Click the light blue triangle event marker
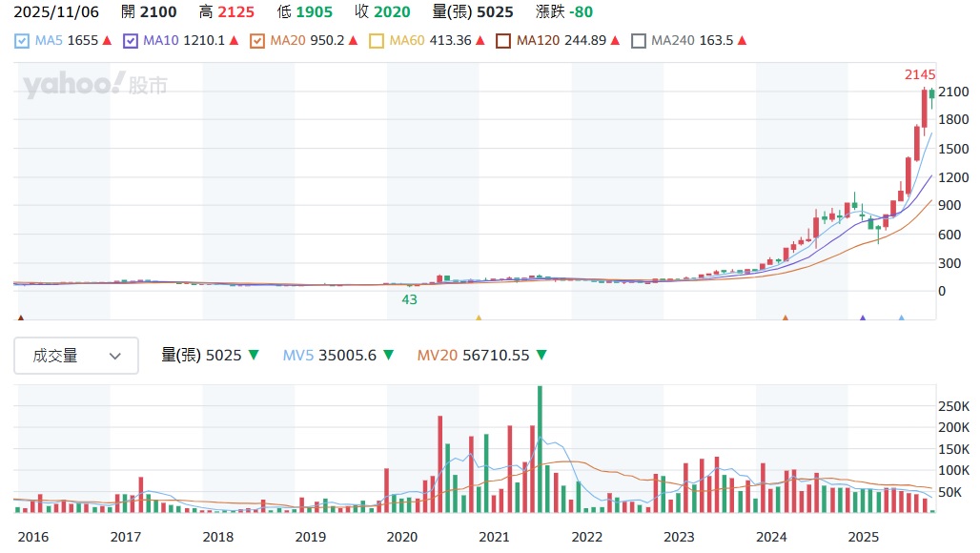Screen dimensions: 980x553 click(901, 318)
